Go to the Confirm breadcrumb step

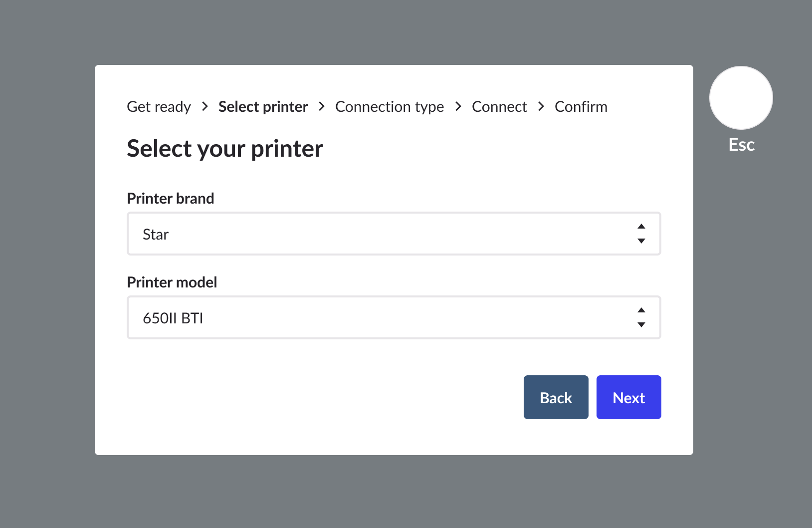coord(581,107)
